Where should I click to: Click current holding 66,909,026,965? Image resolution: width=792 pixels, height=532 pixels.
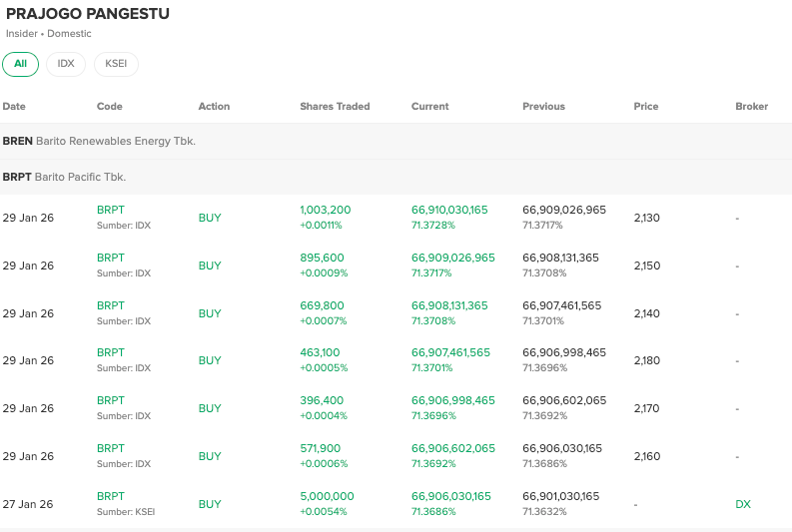coord(453,258)
